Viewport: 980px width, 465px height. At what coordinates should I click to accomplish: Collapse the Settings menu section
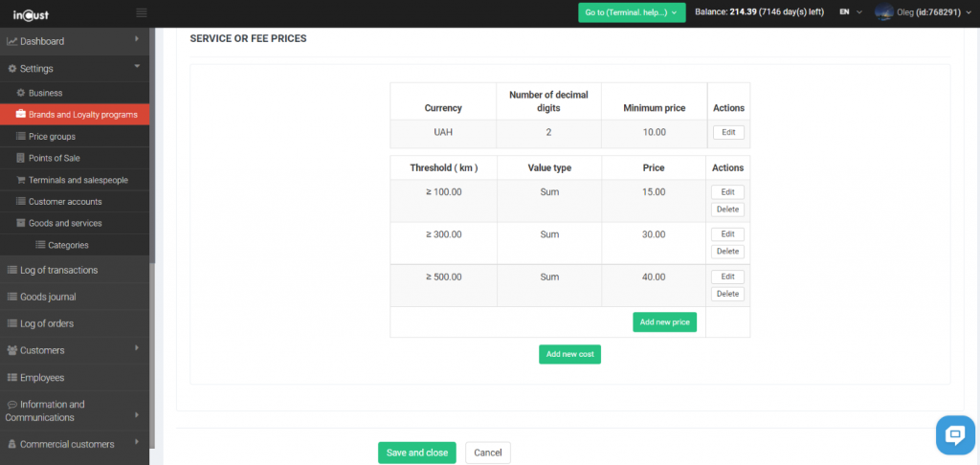pyautogui.click(x=137, y=67)
